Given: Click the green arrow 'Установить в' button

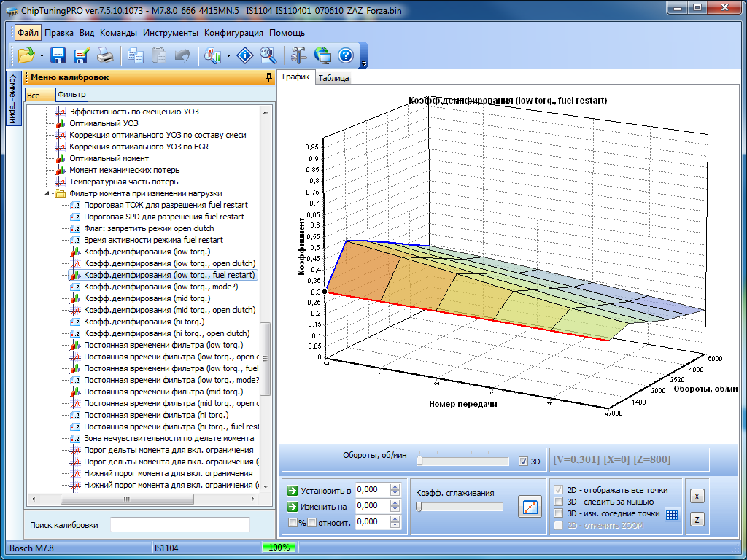Looking at the screenshot, I should point(293,491).
